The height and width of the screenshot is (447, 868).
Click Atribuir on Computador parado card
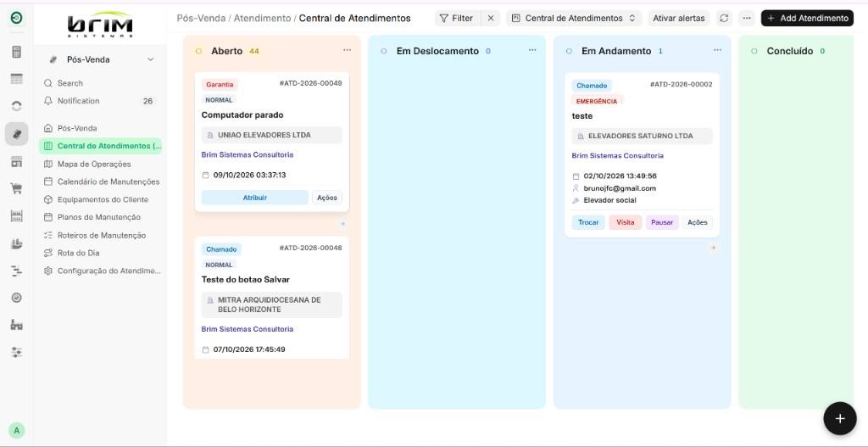[254, 198]
